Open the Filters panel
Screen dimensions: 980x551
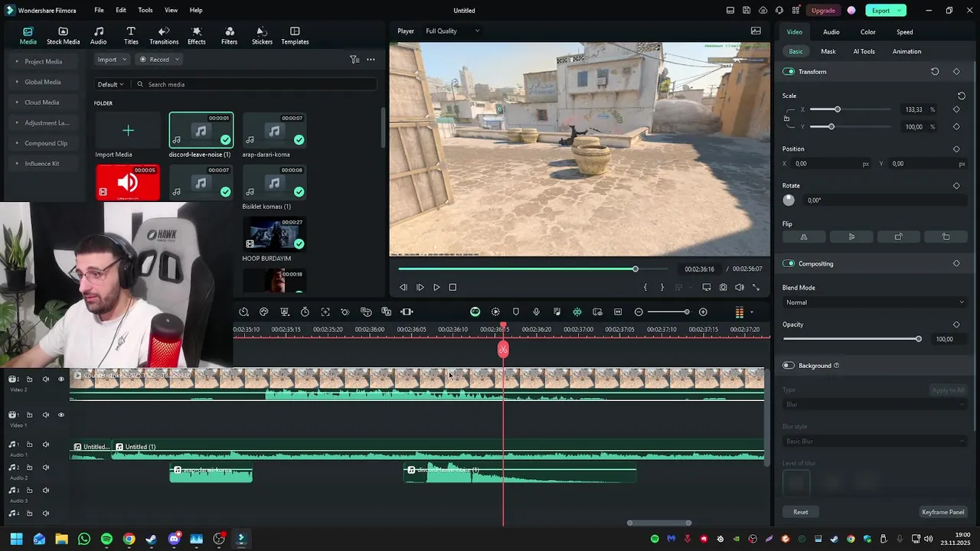(229, 36)
